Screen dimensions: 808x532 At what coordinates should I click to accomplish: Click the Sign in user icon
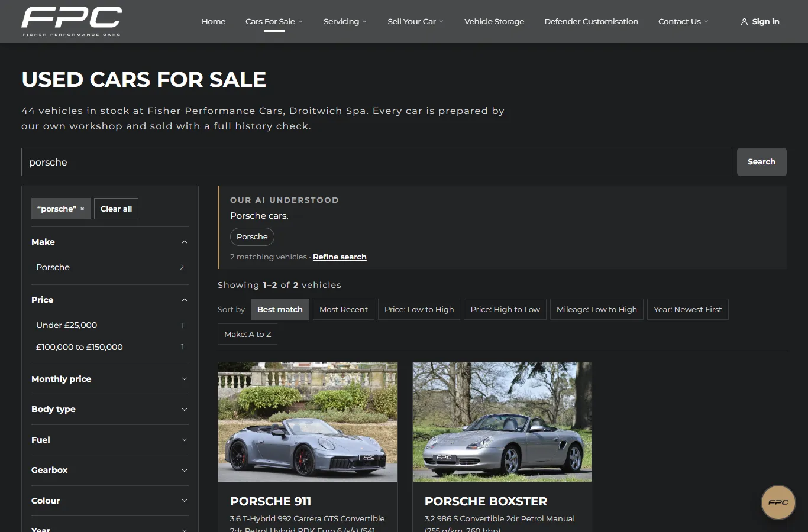click(744, 22)
